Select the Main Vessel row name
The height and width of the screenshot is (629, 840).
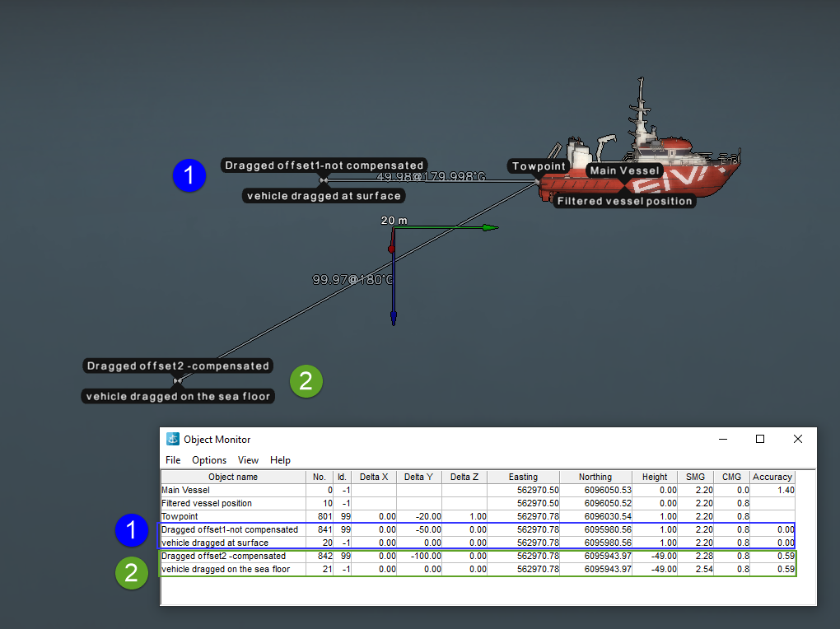[x=185, y=490]
